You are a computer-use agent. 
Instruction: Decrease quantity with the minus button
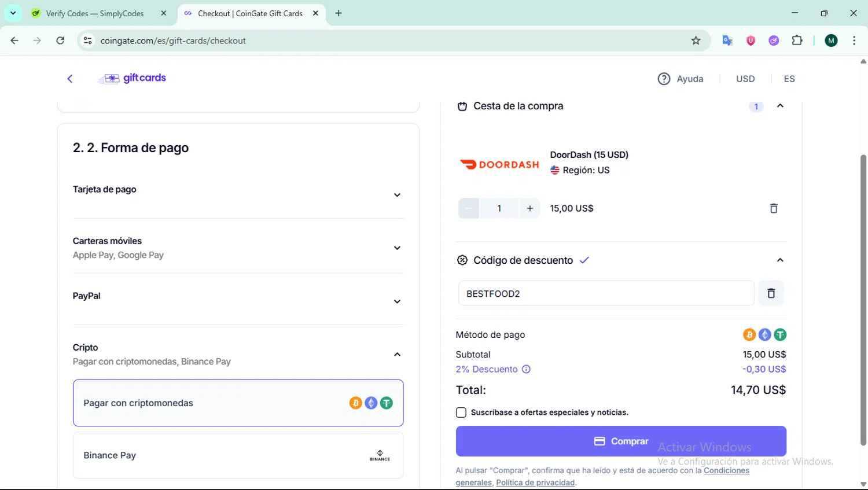tap(469, 208)
